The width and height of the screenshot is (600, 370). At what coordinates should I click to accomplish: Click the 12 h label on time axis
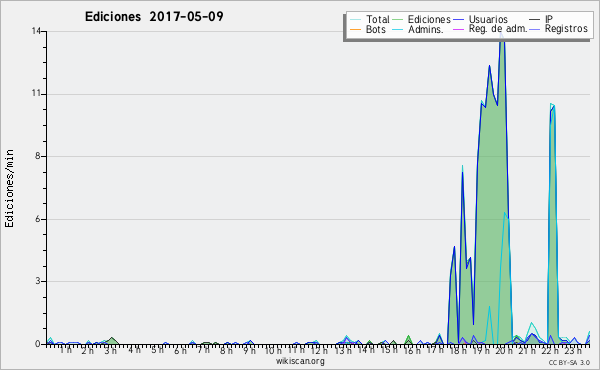pos(318,350)
